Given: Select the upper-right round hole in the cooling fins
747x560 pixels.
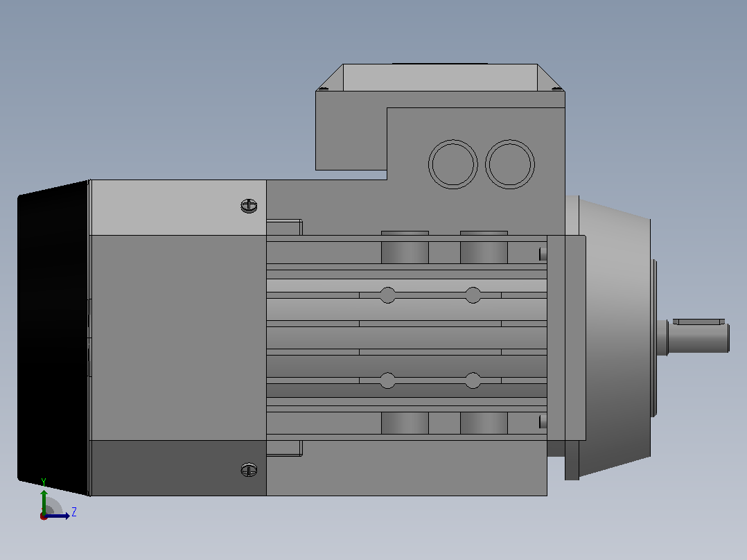Looking at the screenshot, I should [473, 295].
